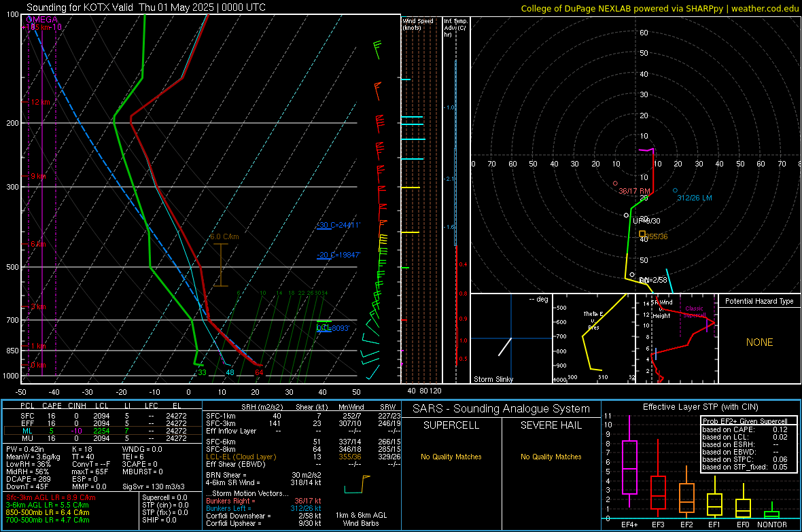Click the 'based on STPC: 0.06' line
Screen dimensions: 802x532
click(745, 459)
